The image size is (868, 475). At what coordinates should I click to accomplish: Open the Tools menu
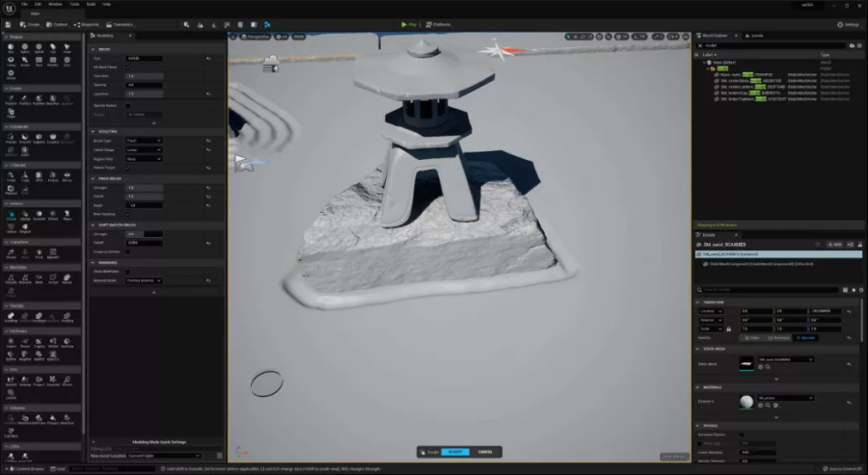click(74, 4)
